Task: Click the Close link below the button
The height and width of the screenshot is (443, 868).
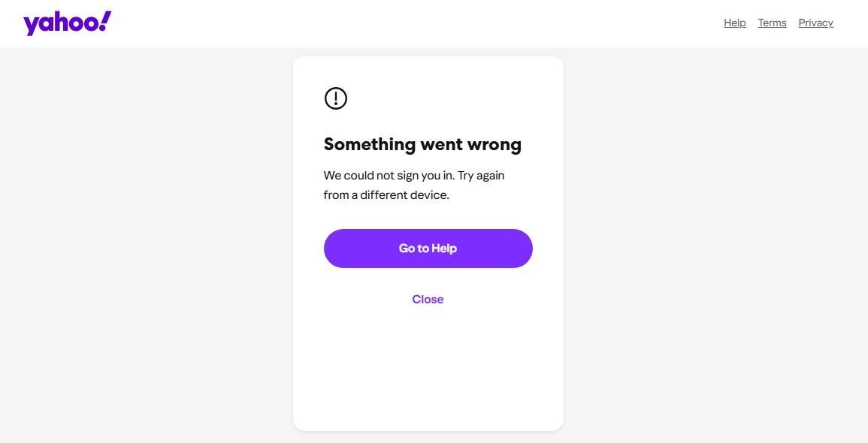Action: tap(428, 300)
